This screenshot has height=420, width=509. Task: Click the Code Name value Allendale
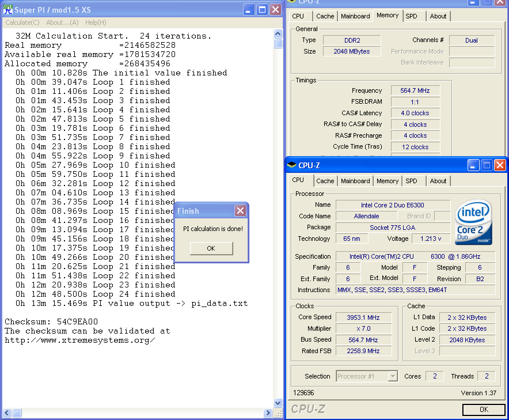(x=367, y=216)
